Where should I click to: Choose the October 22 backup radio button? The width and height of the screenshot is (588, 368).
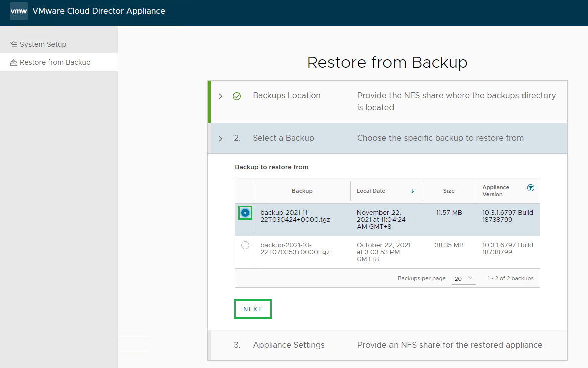245,245
